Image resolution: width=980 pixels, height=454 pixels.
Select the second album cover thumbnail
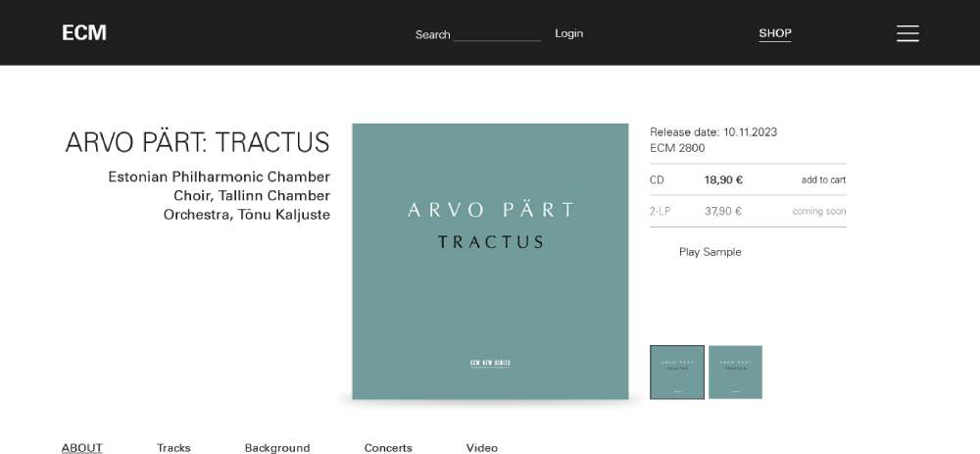pos(735,372)
